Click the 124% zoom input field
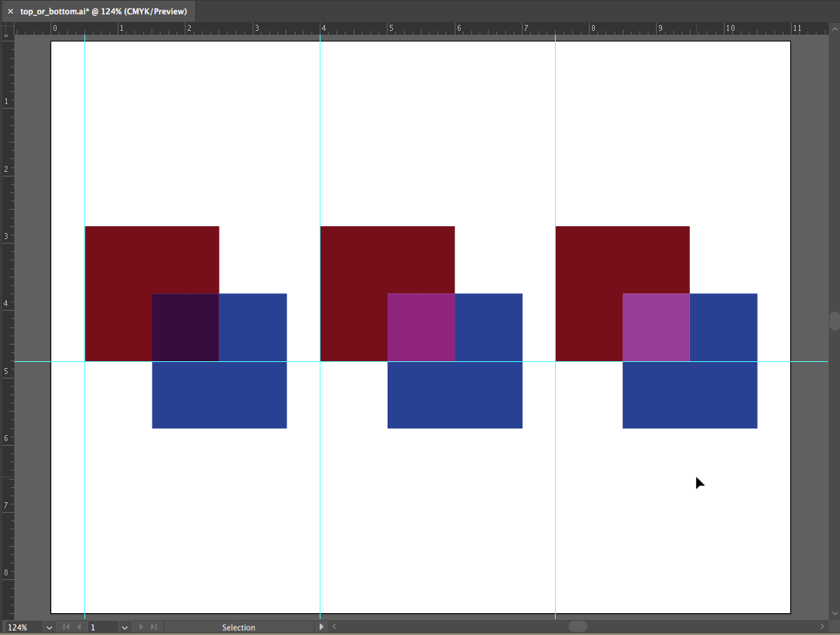 point(21,627)
